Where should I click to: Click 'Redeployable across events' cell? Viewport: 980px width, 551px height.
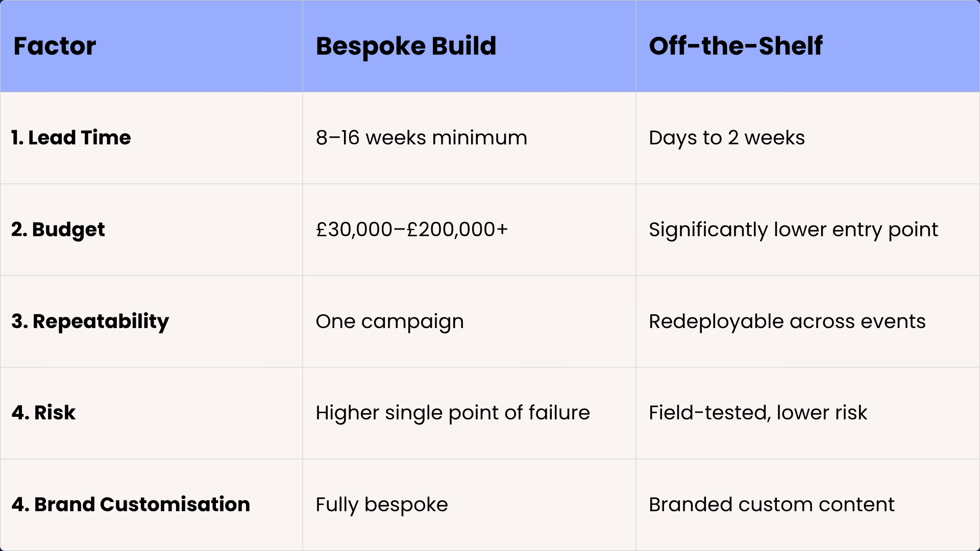click(x=787, y=321)
